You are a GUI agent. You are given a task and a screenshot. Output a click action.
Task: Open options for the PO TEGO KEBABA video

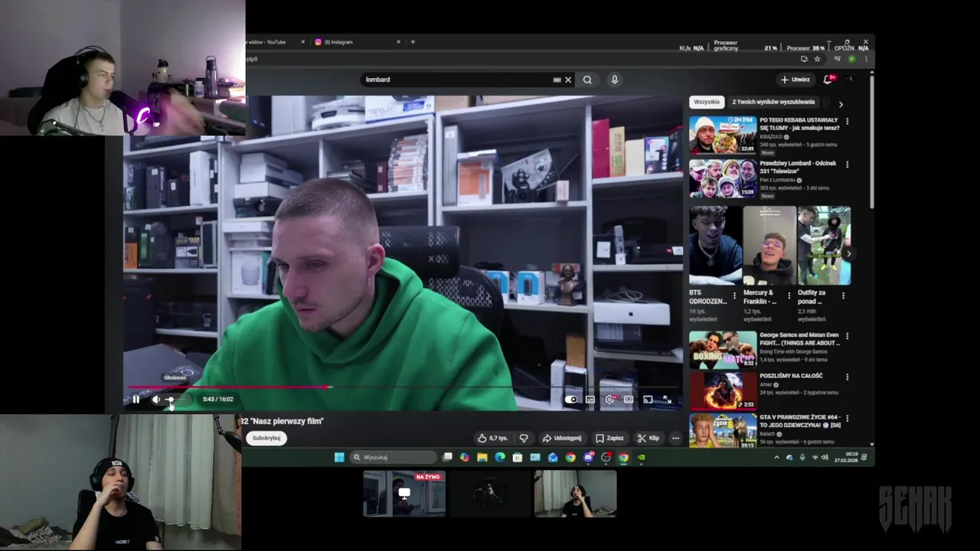pos(847,121)
